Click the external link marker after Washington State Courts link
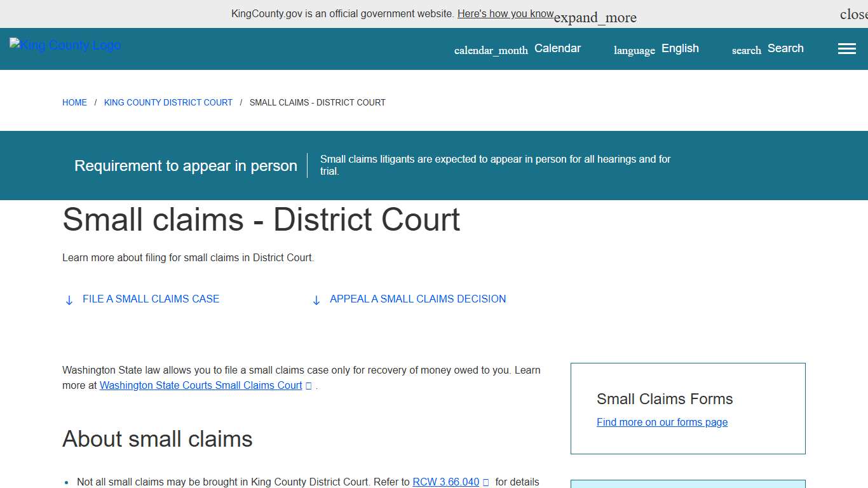Screen dimensions: 868x488 [x=309, y=386]
